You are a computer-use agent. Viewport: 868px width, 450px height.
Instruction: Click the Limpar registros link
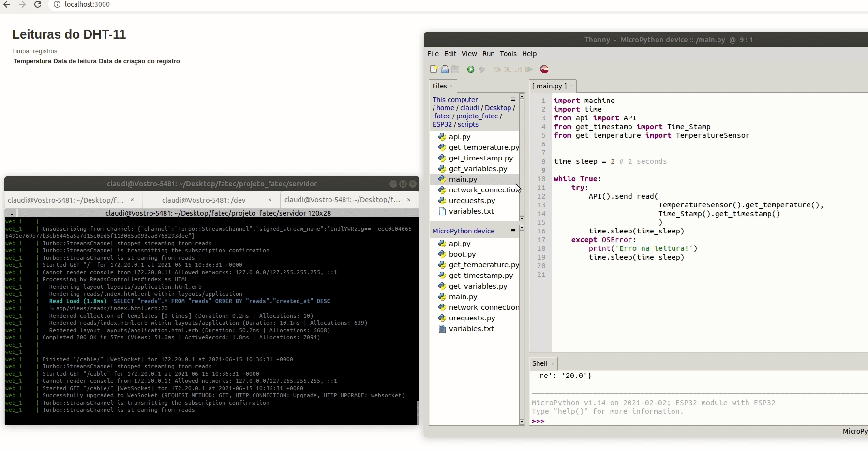point(34,51)
